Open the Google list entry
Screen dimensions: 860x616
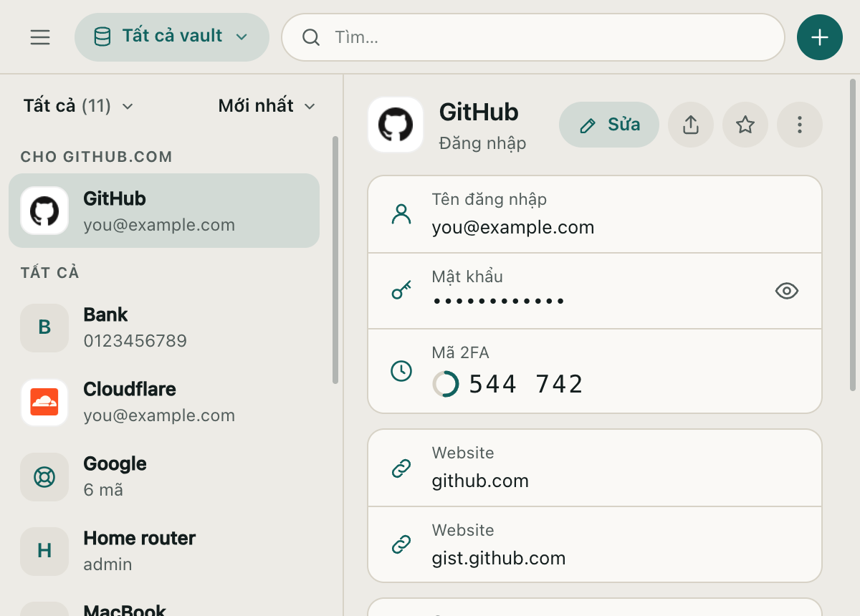coord(164,477)
